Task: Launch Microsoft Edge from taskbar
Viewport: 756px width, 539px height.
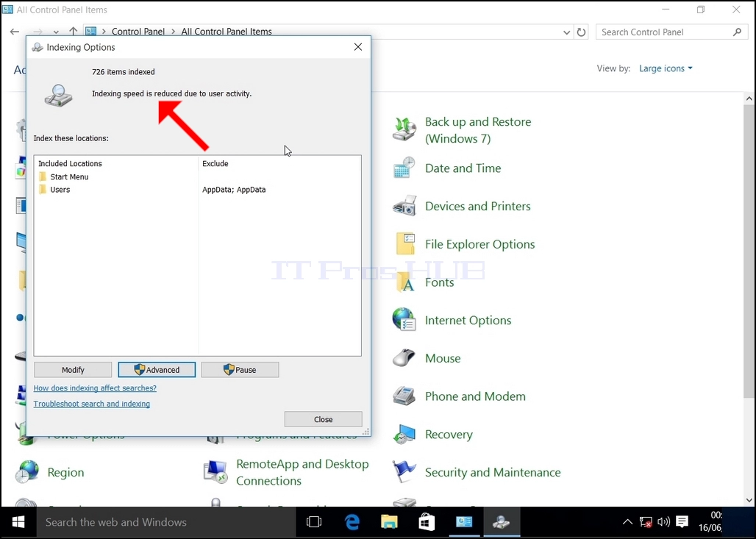Action: point(352,522)
